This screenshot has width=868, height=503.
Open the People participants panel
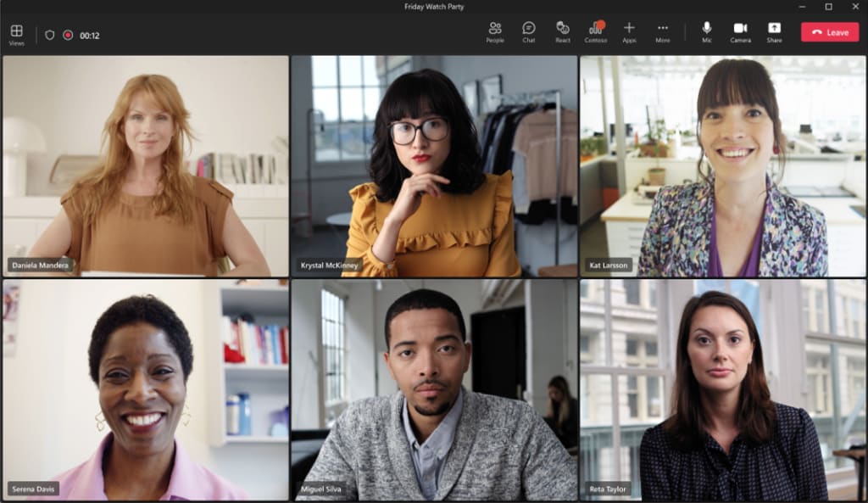(495, 32)
